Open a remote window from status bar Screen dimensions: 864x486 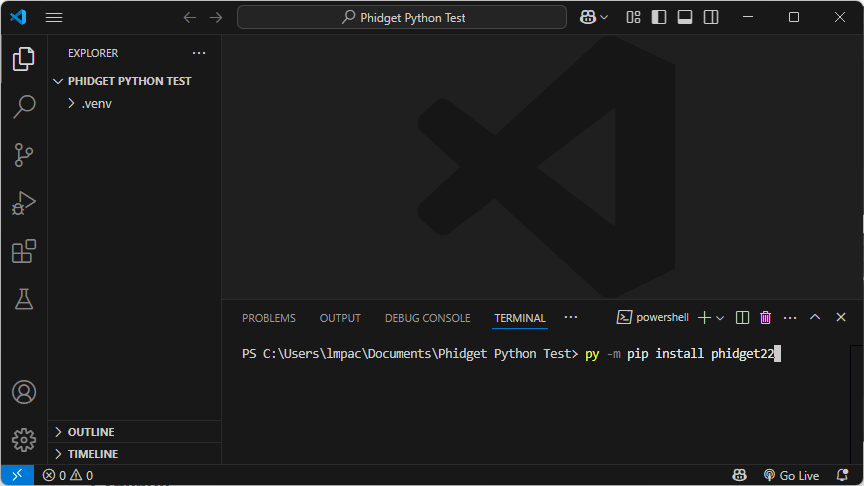17,475
